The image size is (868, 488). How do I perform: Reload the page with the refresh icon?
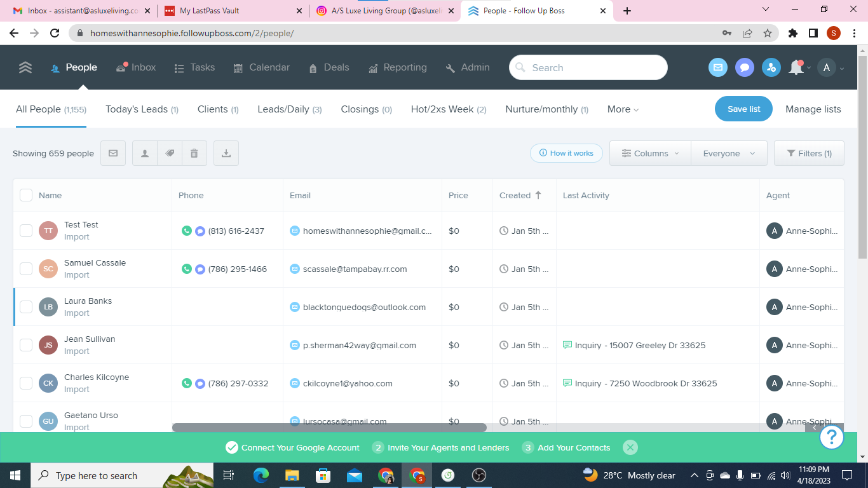[55, 33]
